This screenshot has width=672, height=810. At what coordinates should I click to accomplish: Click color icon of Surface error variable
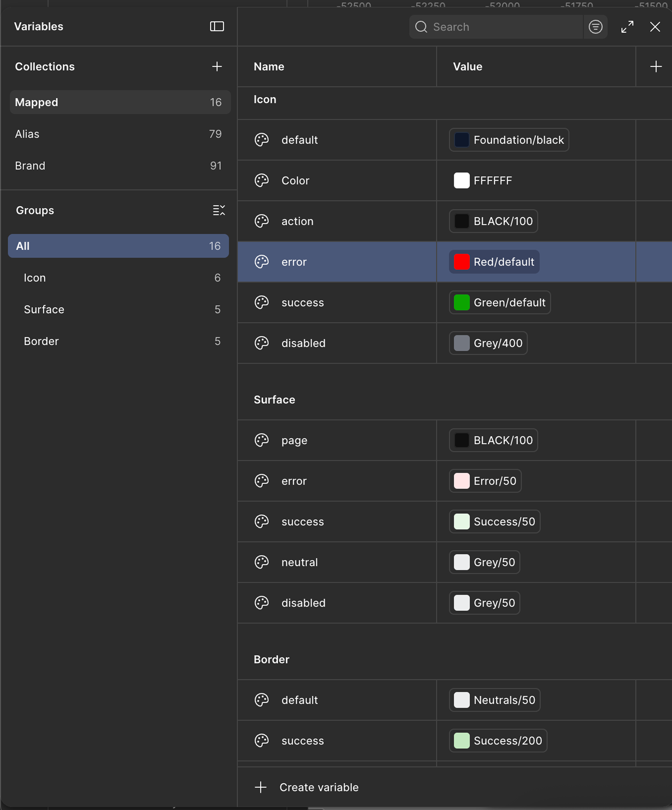pos(261,481)
